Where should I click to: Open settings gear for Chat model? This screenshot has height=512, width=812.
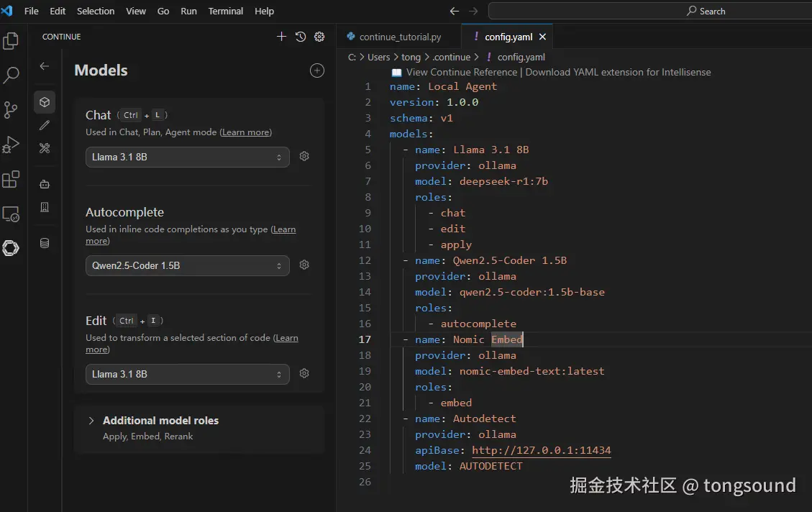tap(304, 156)
